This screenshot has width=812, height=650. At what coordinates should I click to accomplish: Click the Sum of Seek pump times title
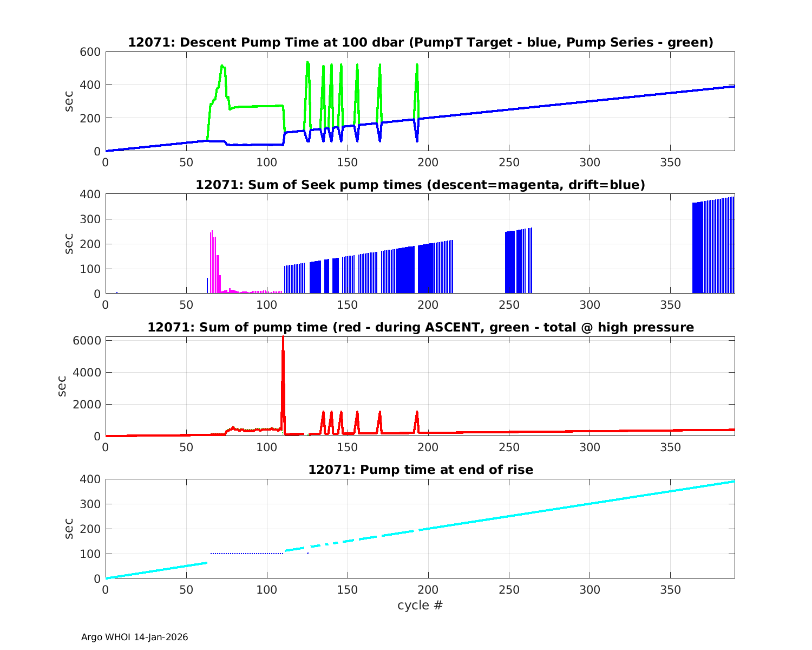click(x=420, y=185)
